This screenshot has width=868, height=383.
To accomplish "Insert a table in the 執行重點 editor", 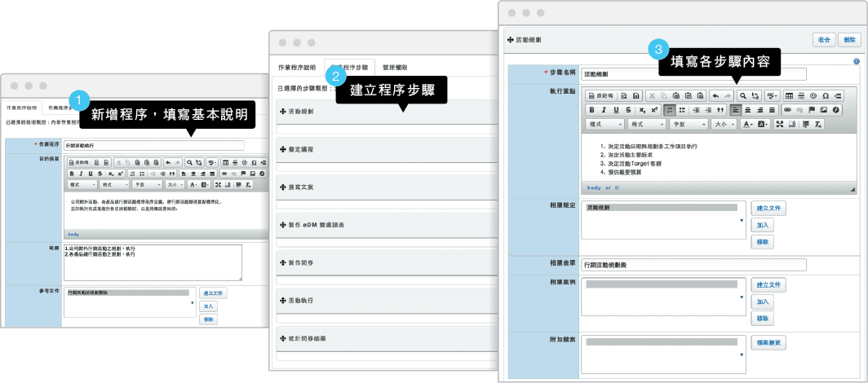I will pos(790,95).
